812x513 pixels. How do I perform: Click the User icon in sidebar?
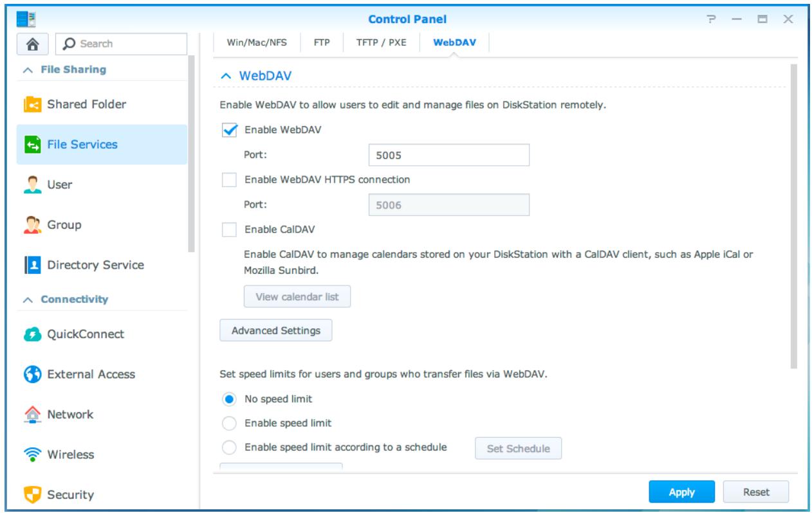pyautogui.click(x=32, y=185)
